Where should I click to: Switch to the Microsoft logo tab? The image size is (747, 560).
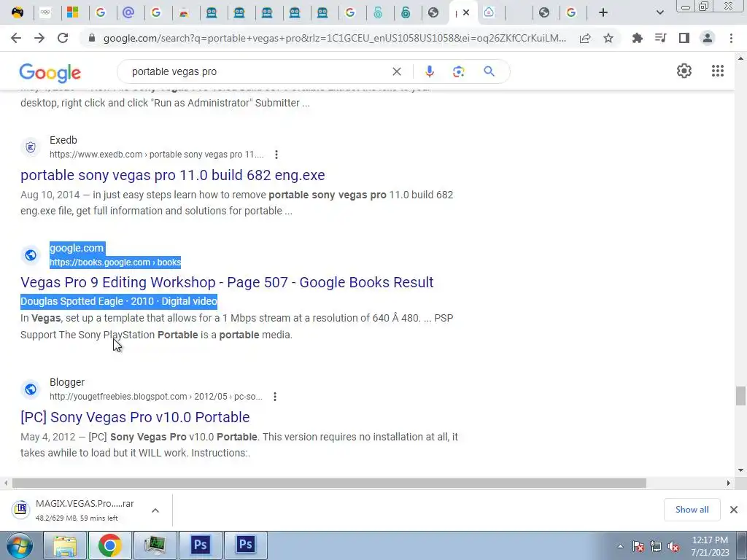(x=72, y=13)
